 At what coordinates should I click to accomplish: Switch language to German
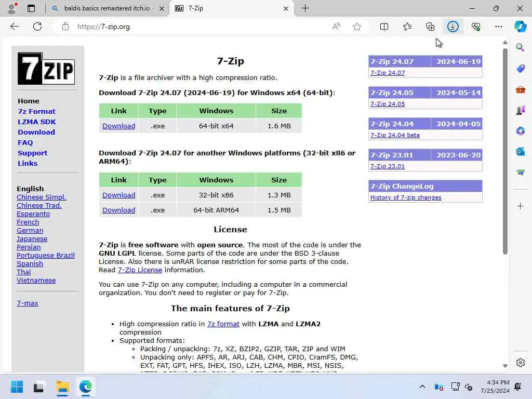click(x=30, y=230)
